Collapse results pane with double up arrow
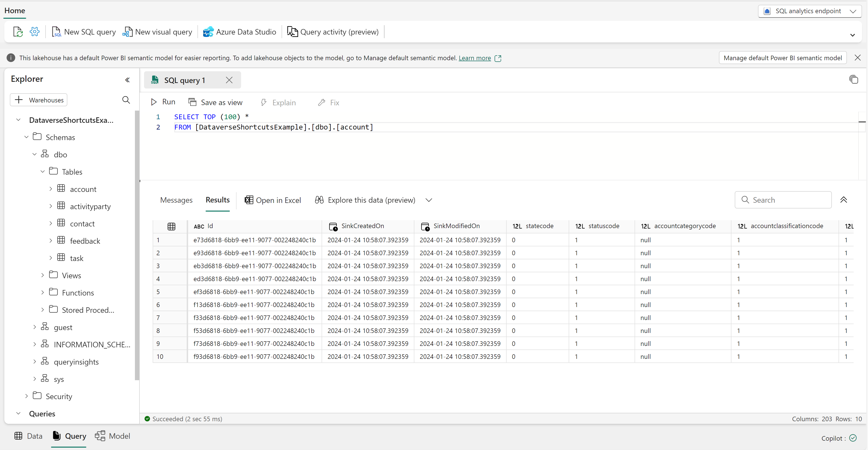868x450 pixels. point(843,200)
